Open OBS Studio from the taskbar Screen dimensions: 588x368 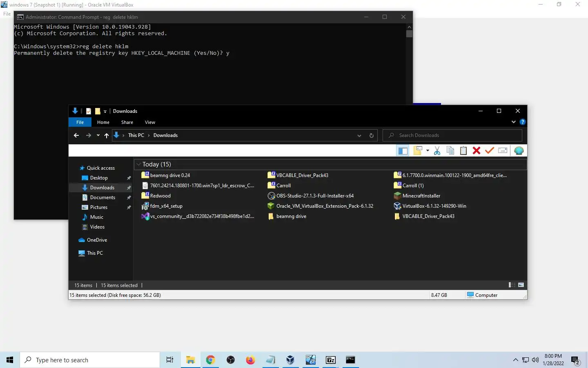coord(231,360)
